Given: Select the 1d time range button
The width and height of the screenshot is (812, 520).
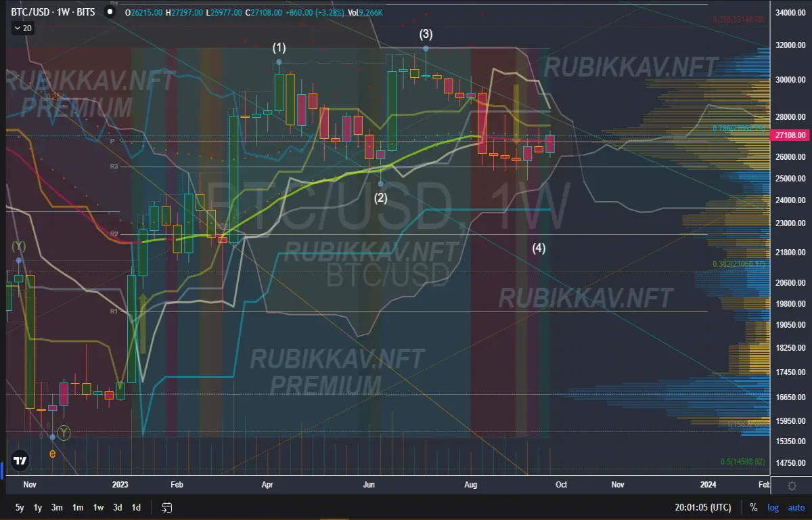Looking at the screenshot, I should coord(136,507).
